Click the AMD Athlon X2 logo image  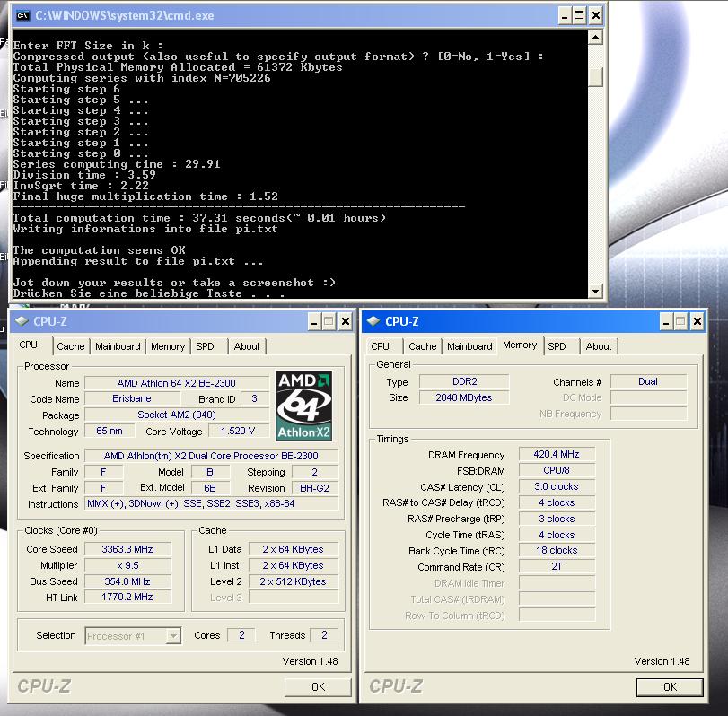click(x=303, y=406)
